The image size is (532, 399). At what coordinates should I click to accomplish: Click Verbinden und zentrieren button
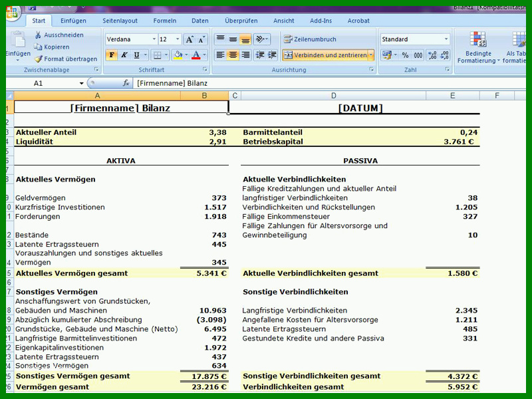325,55
